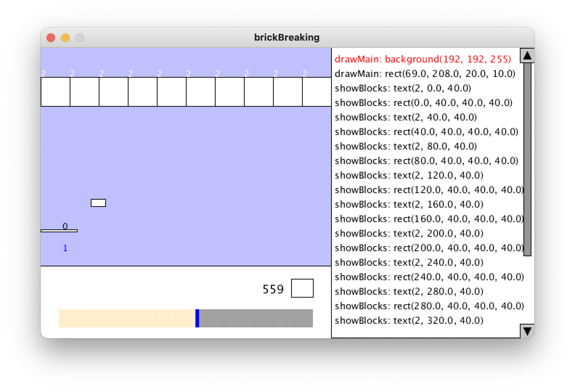Screen dimensions: 575x392
Task: Select 'showBlocks: text(2, 40.0, 40.0)' line
Action: tap(406, 117)
